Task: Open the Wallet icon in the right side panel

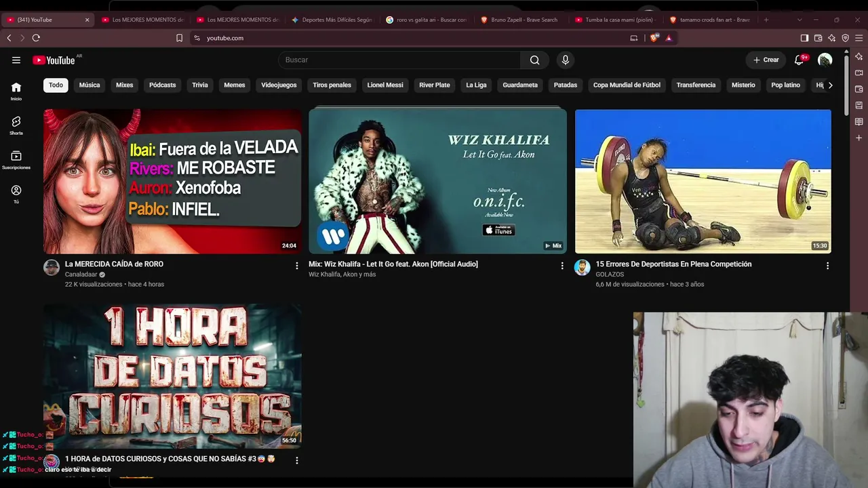Action: click(859, 89)
